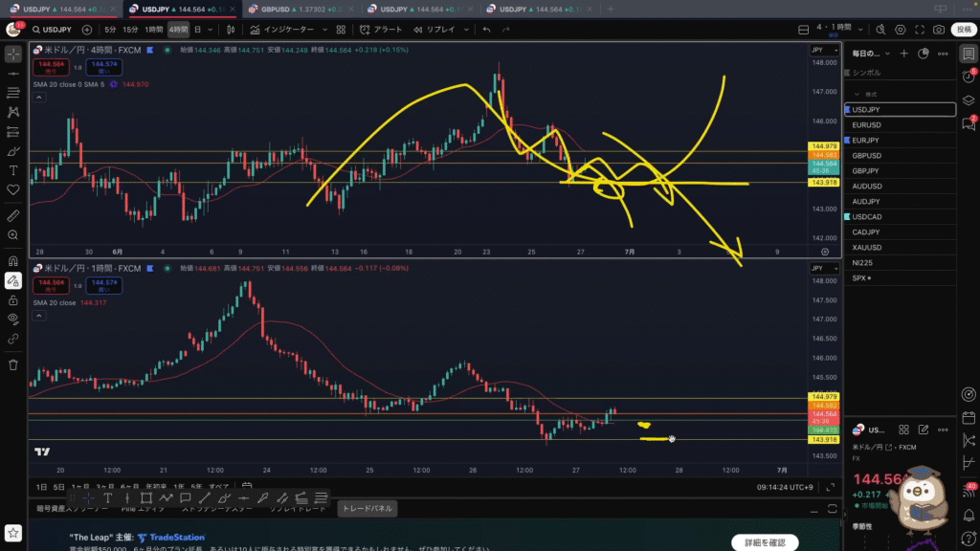980x551 pixels.
Task: Add symbol compare with plus circle icon
Action: coord(87,30)
